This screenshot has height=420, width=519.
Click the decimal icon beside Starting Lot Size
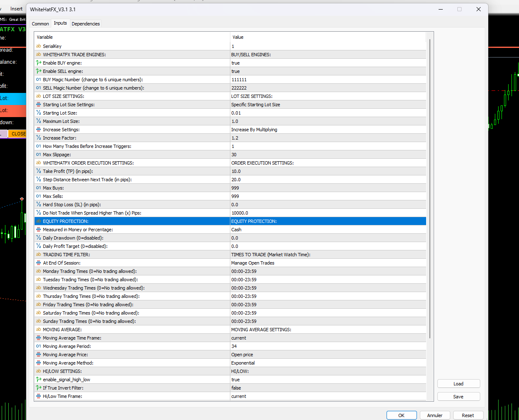pyautogui.click(x=38, y=113)
